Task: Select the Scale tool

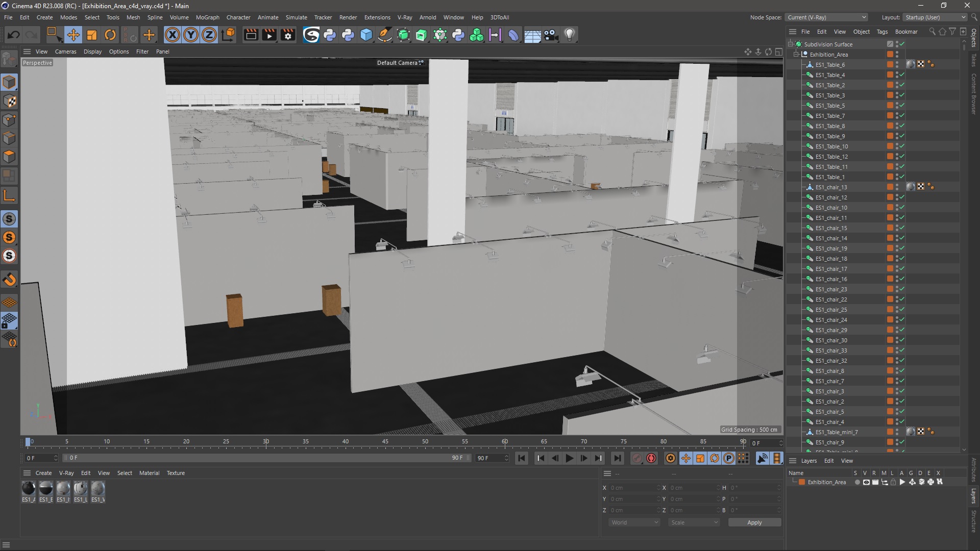Action: (92, 35)
